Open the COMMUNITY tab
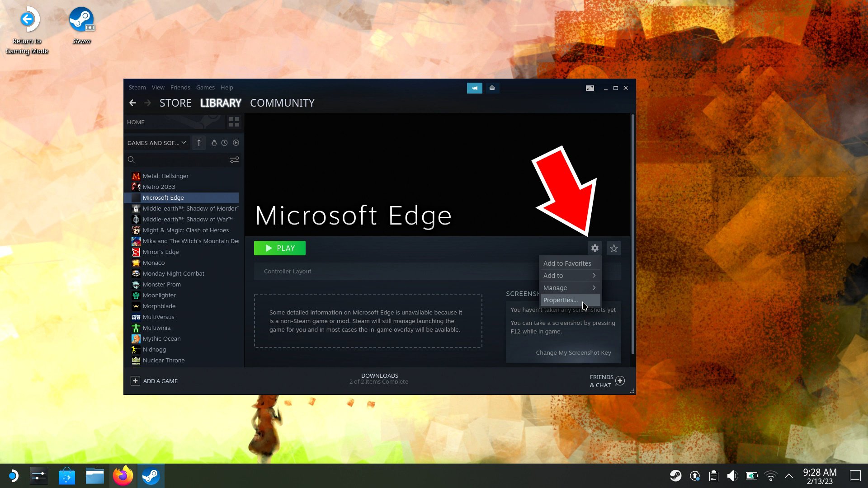The image size is (868, 488). [282, 103]
